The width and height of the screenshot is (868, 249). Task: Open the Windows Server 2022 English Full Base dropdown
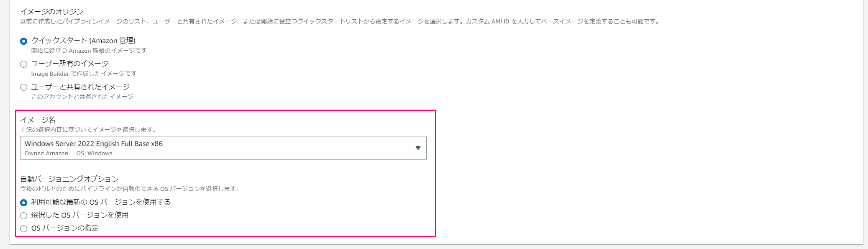pyautogui.click(x=223, y=148)
